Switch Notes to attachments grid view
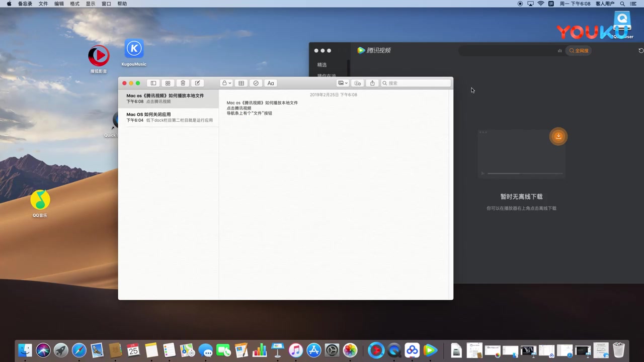The image size is (644, 362). pyautogui.click(x=168, y=83)
